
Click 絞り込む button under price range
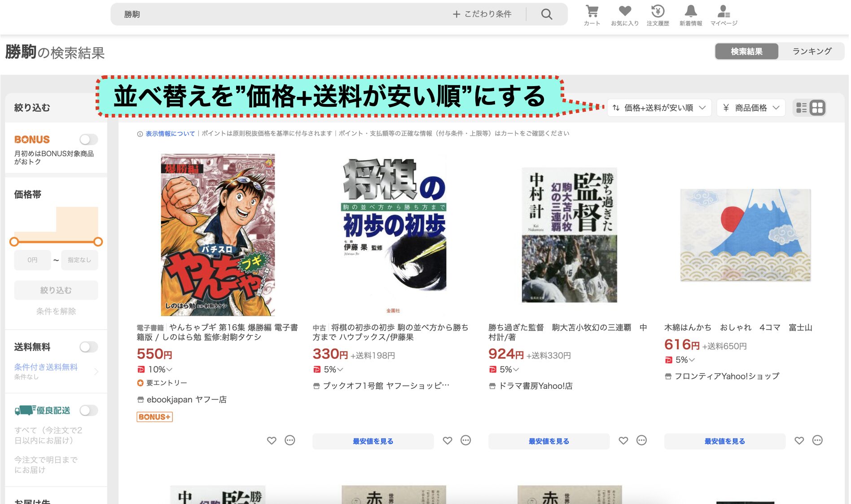click(56, 290)
